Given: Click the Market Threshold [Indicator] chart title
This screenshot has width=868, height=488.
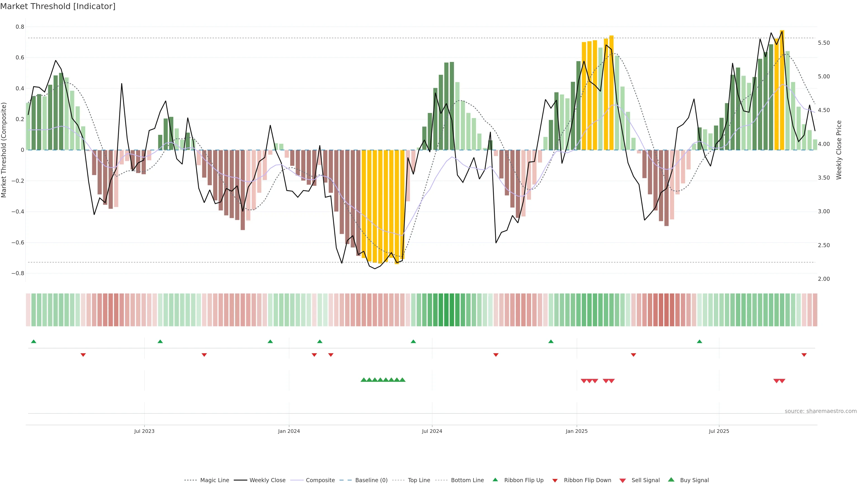Looking at the screenshot, I should click(58, 6).
